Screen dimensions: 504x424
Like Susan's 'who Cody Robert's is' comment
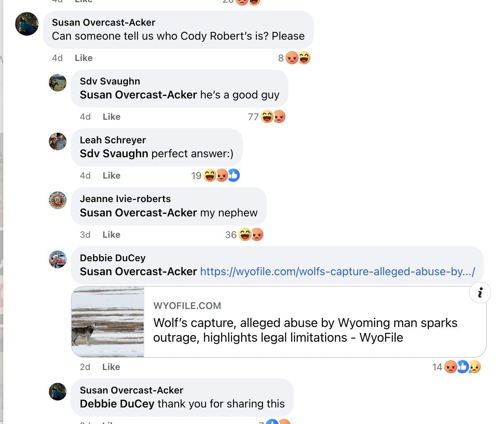(x=83, y=58)
